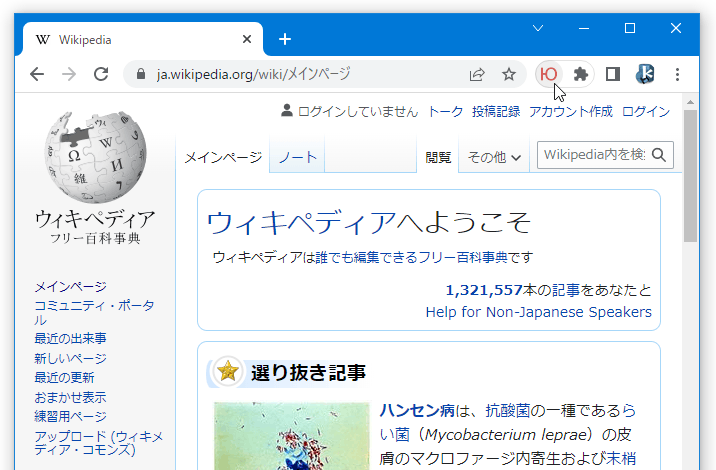Select the メインページ page tab
Viewport: 716px width, 470px height.
coord(223,158)
